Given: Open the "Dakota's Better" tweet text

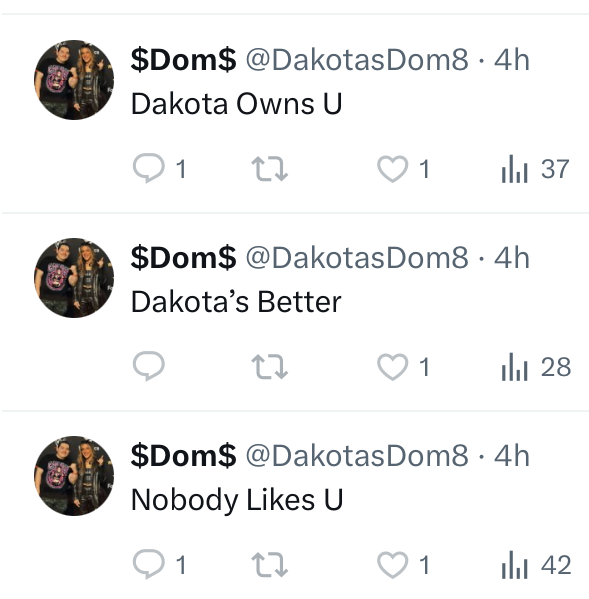Looking at the screenshot, I should point(236,302).
